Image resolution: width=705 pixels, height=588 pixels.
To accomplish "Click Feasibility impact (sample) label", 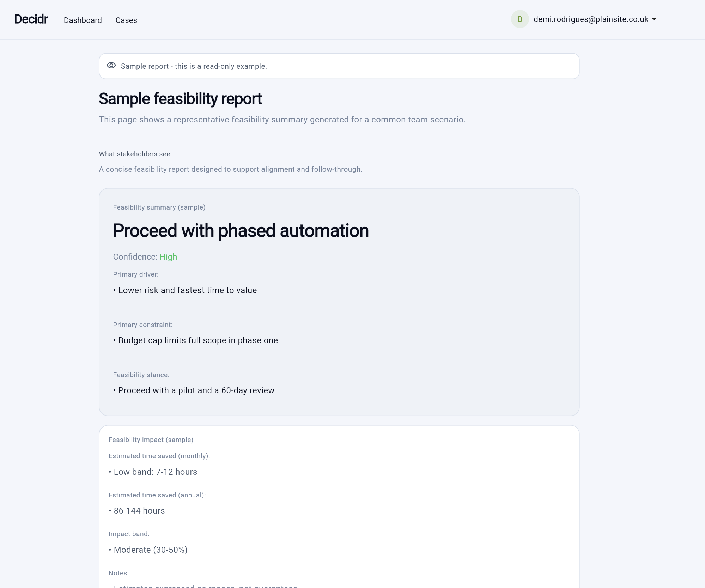I will pyautogui.click(x=151, y=440).
